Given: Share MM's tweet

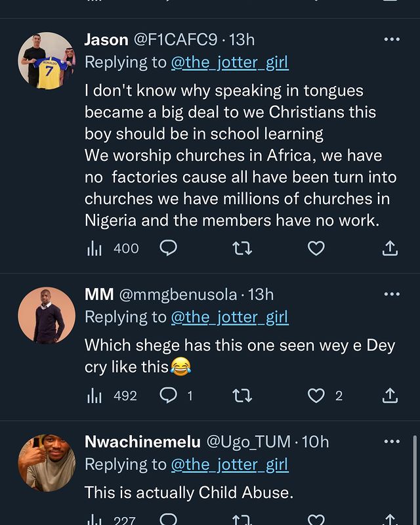Looking at the screenshot, I should [390, 396].
